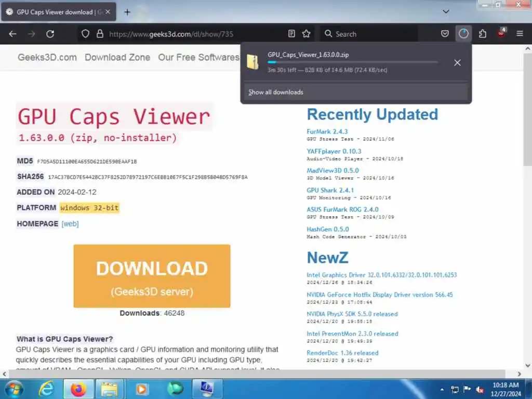Click the muted volume tray icon
The height and width of the screenshot is (399, 532).
480,390
